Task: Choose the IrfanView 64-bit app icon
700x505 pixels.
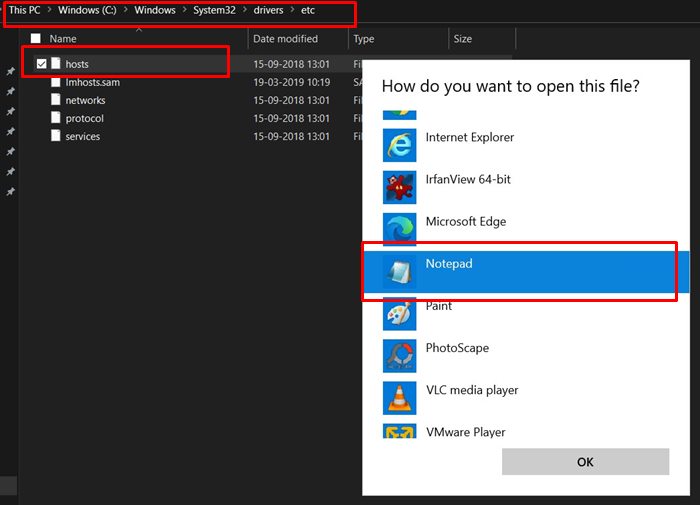Action: click(x=400, y=188)
